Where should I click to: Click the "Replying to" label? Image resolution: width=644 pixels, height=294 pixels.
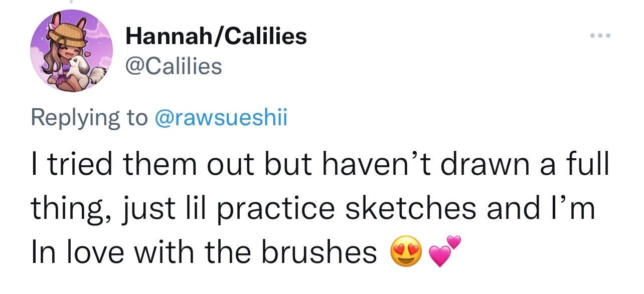point(89,117)
